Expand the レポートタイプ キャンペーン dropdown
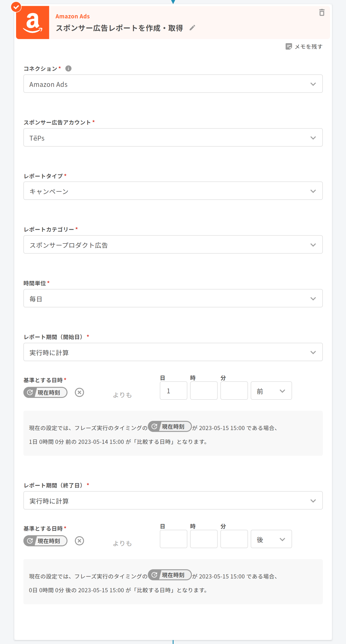The width and height of the screenshot is (346, 644). point(173,191)
